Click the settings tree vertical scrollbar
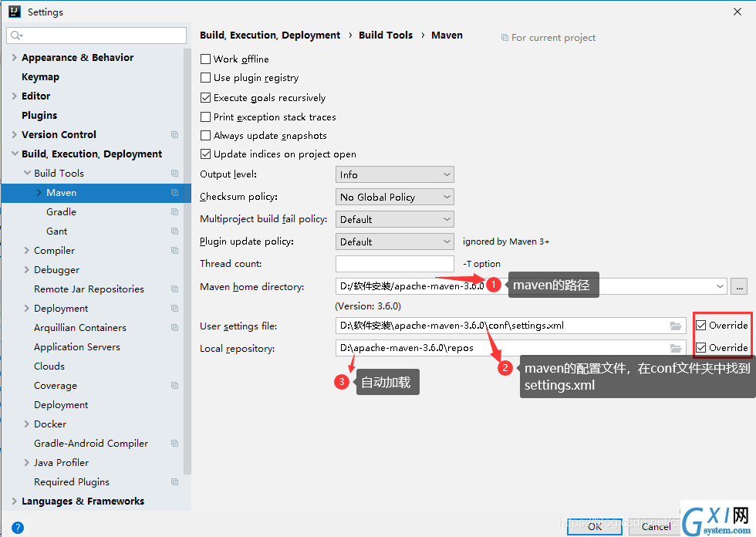 [187, 260]
